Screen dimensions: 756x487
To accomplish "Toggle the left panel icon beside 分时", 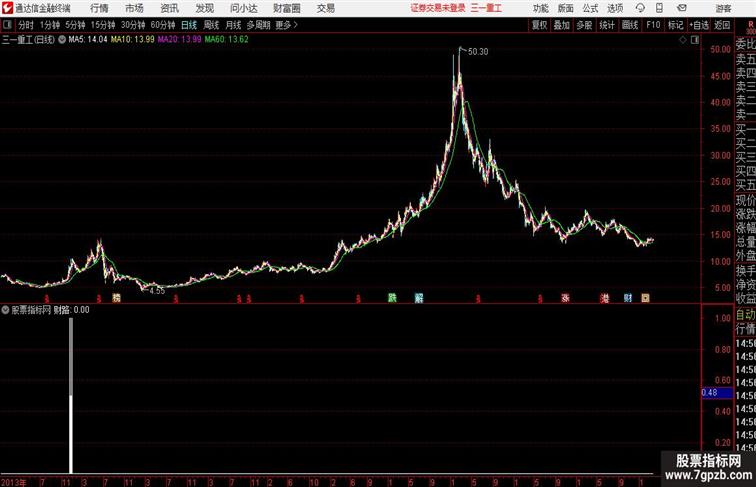I will (7, 25).
